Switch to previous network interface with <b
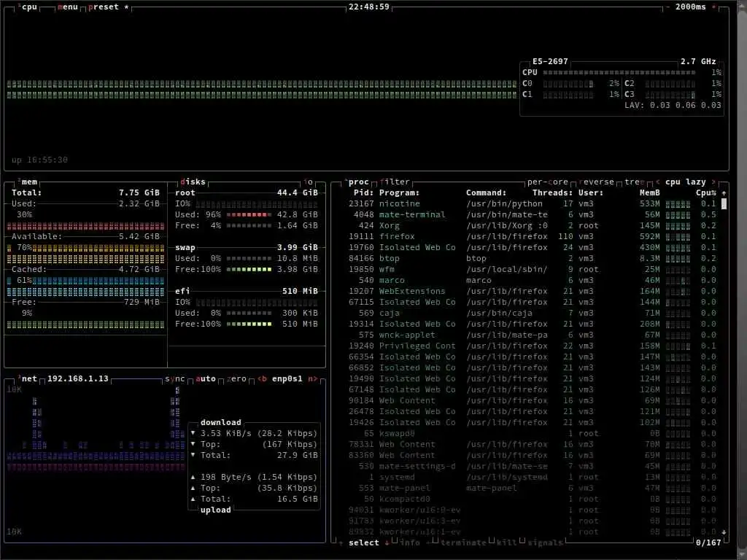 [x=262, y=379]
